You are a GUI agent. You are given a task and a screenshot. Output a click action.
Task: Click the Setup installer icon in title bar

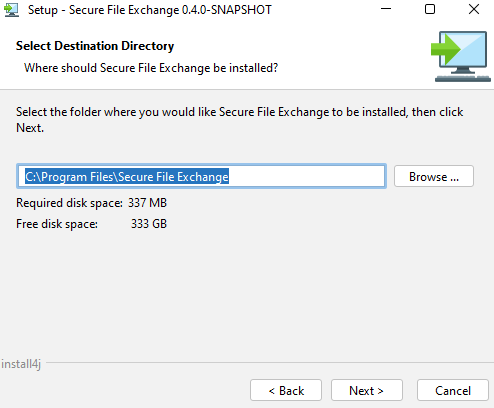(11, 10)
